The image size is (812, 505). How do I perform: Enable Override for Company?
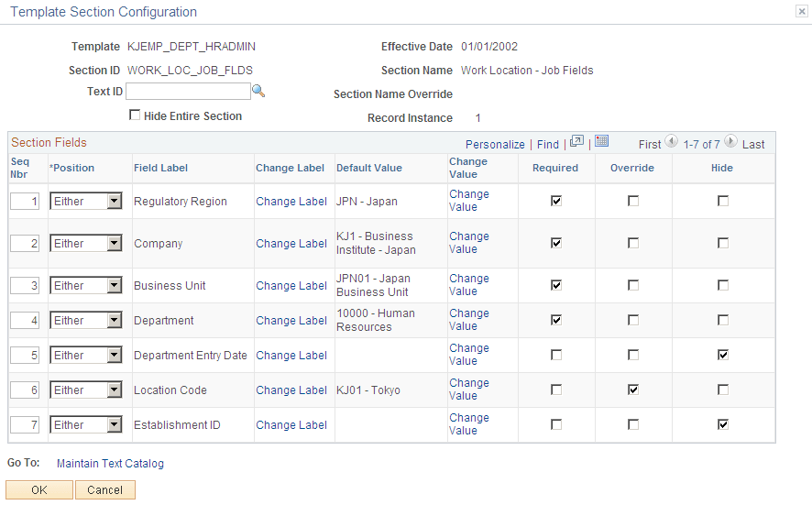pyautogui.click(x=633, y=243)
